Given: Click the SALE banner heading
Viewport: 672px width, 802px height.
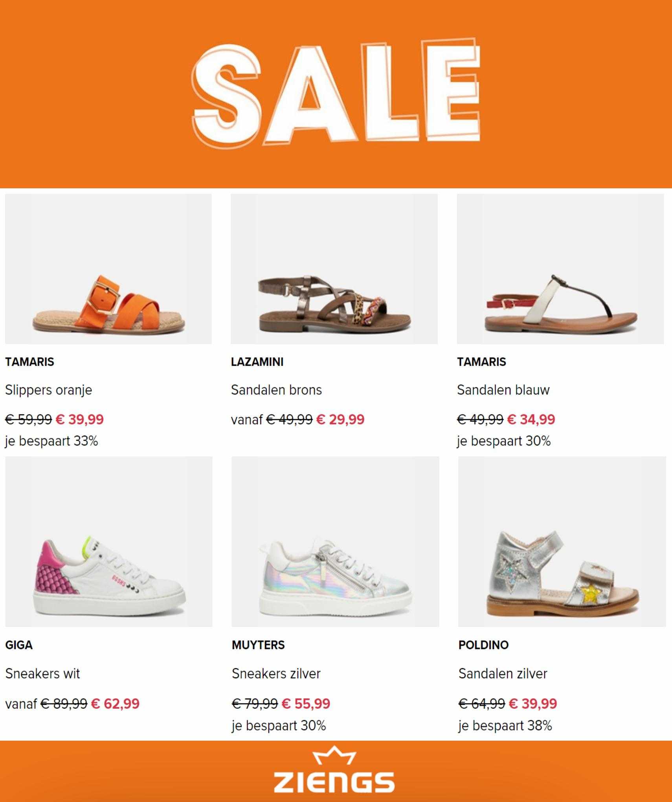Looking at the screenshot, I should click(x=336, y=92).
